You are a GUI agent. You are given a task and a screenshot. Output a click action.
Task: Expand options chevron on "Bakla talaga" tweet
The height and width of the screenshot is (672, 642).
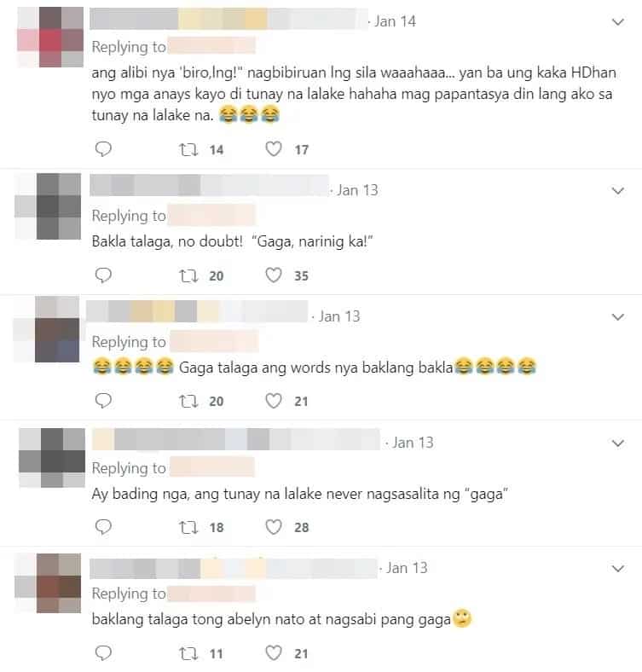(617, 191)
